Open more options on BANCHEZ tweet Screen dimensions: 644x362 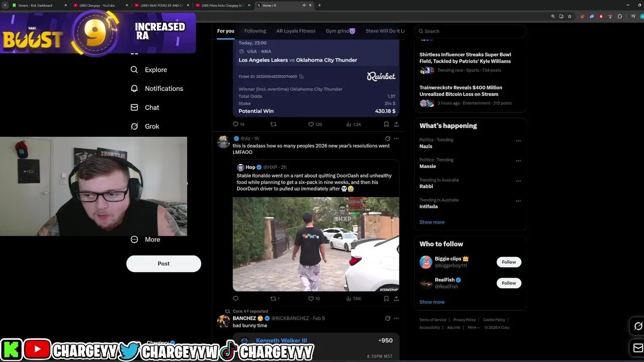coord(396,318)
